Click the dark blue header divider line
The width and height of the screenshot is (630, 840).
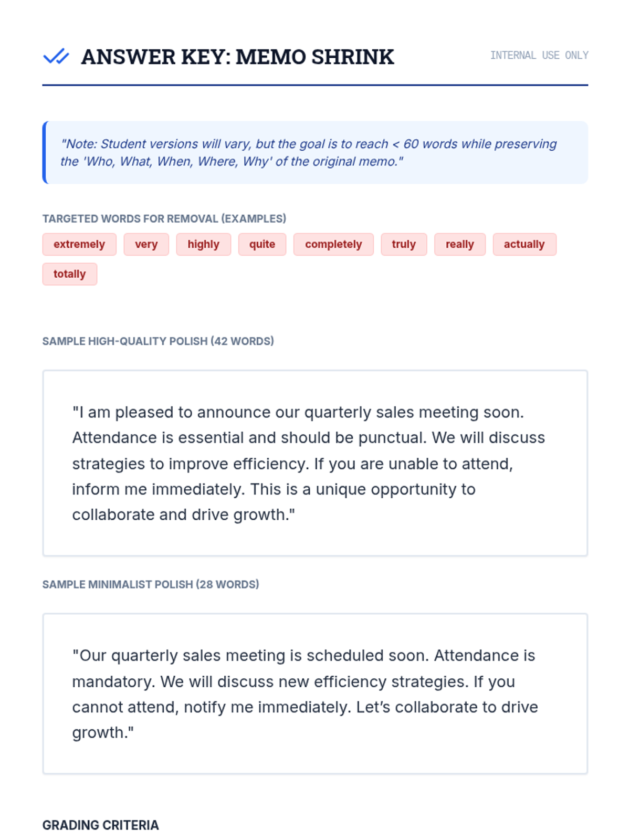pyautogui.click(x=315, y=85)
